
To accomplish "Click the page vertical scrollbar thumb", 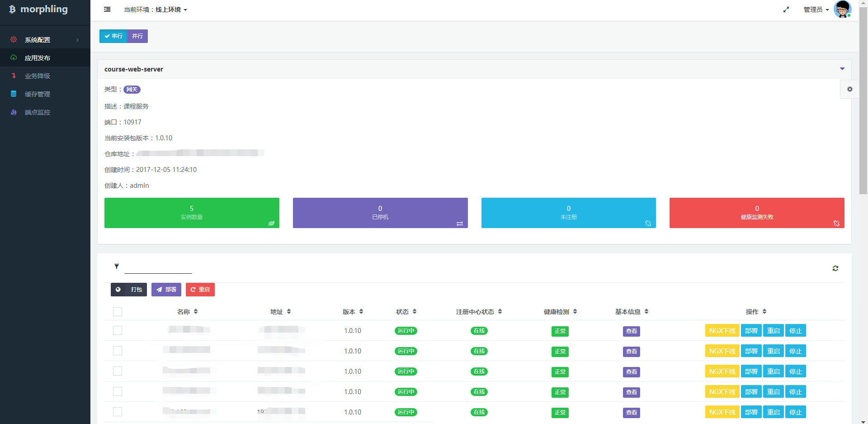I will click(x=863, y=100).
